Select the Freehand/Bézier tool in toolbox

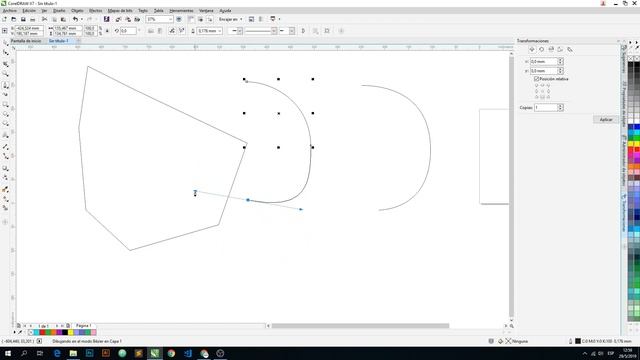pos(5,85)
